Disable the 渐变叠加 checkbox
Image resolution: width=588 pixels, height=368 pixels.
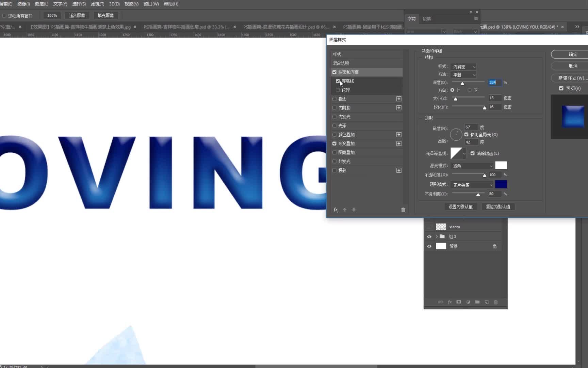pyautogui.click(x=334, y=143)
